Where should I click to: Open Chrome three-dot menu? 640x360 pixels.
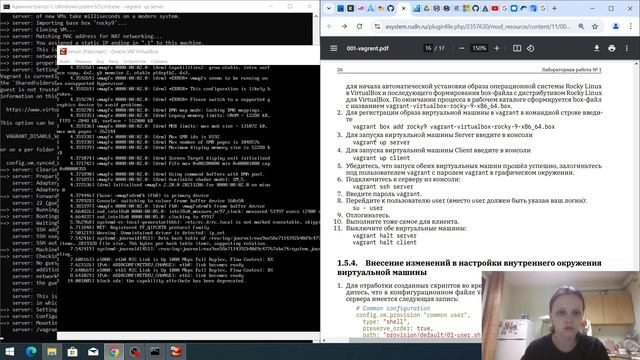631,26
